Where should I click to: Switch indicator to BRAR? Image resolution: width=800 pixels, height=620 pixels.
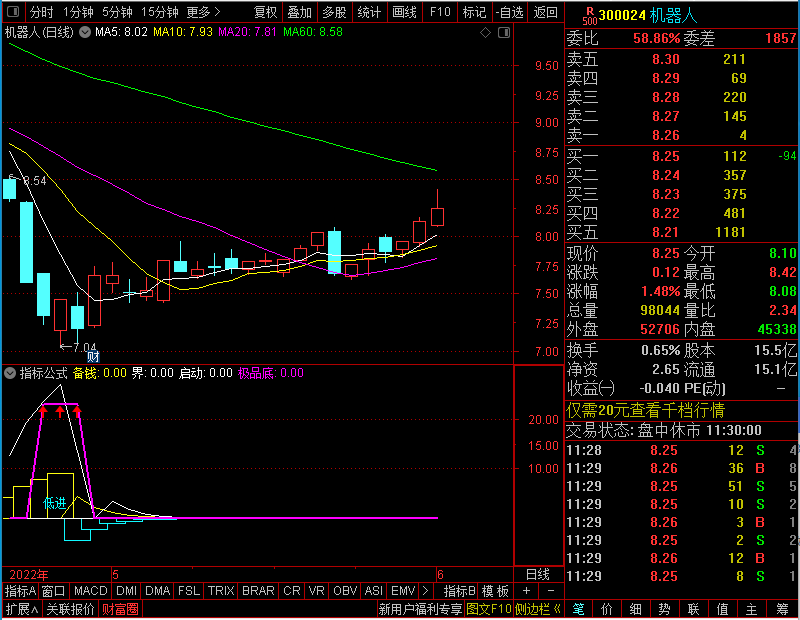[258, 591]
